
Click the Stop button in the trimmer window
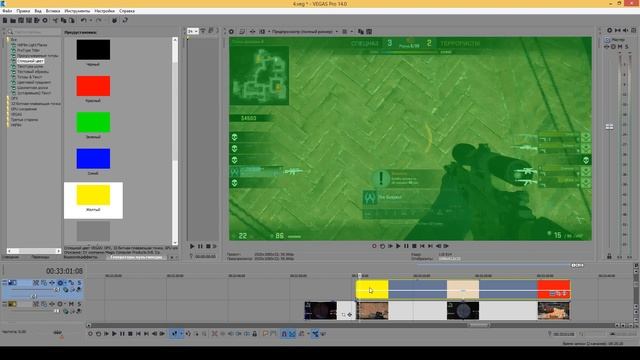208,246
